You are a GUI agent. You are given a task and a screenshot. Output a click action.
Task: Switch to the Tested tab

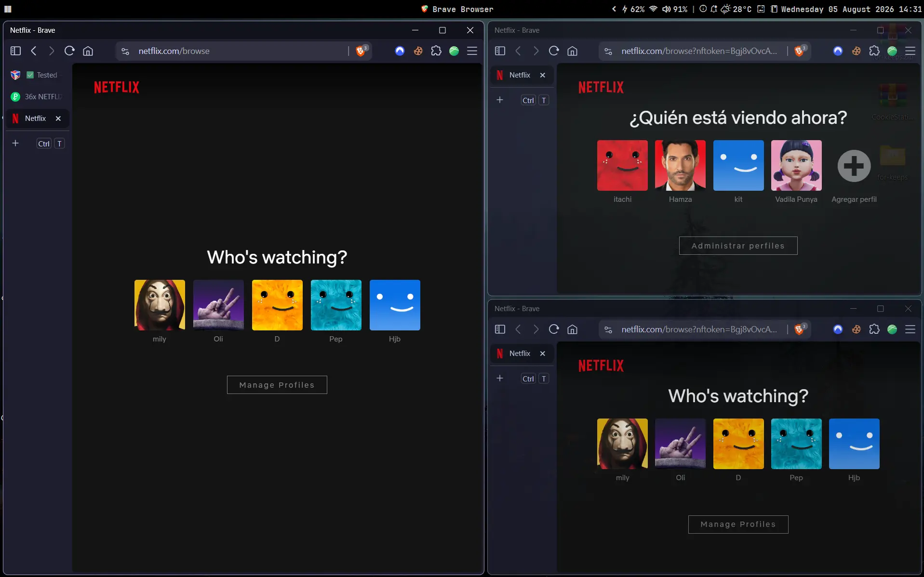tap(38, 75)
